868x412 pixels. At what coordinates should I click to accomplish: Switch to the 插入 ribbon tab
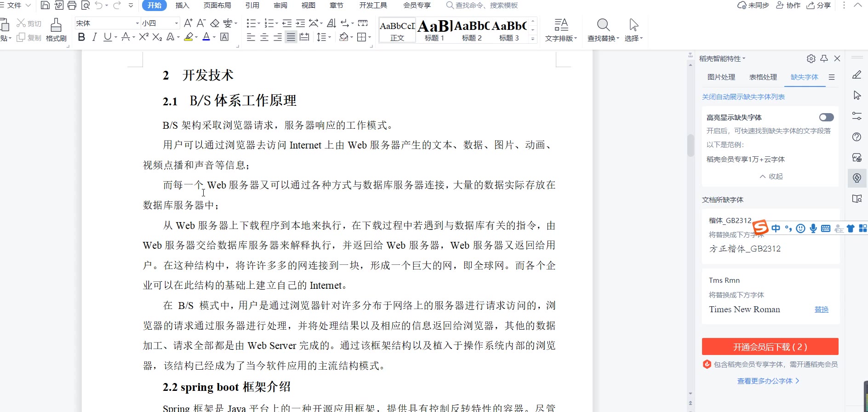click(x=182, y=5)
